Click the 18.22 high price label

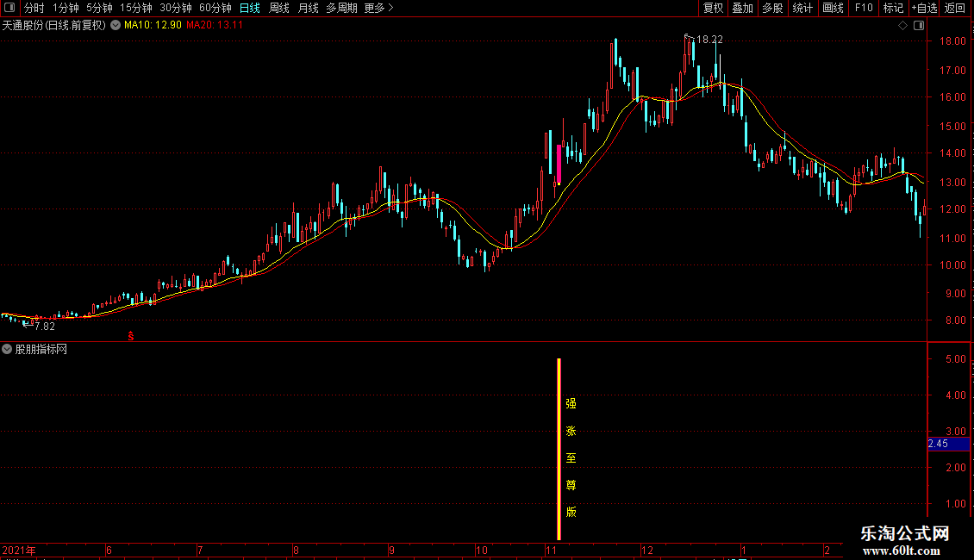point(709,40)
